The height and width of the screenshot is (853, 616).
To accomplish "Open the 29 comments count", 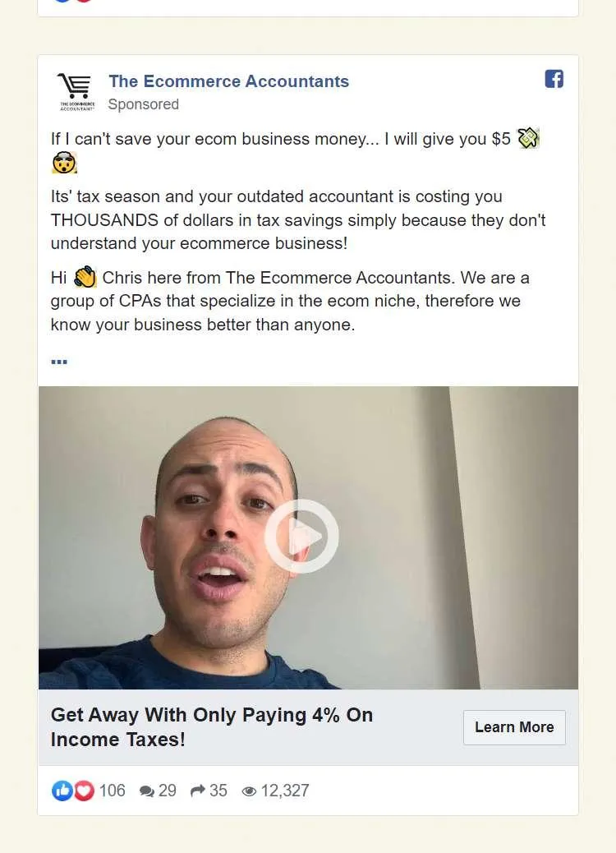I will pyautogui.click(x=168, y=791).
